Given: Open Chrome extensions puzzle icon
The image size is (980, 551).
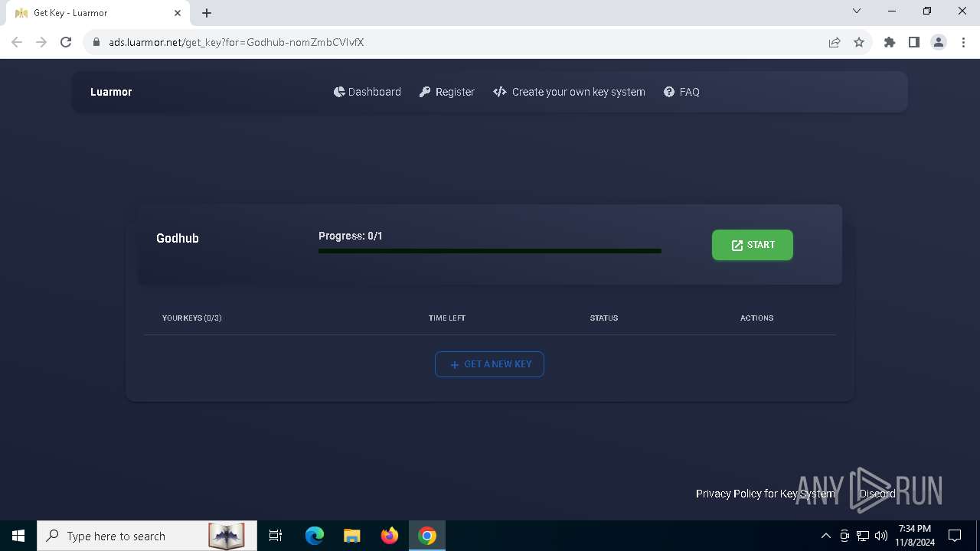Looking at the screenshot, I should point(890,42).
